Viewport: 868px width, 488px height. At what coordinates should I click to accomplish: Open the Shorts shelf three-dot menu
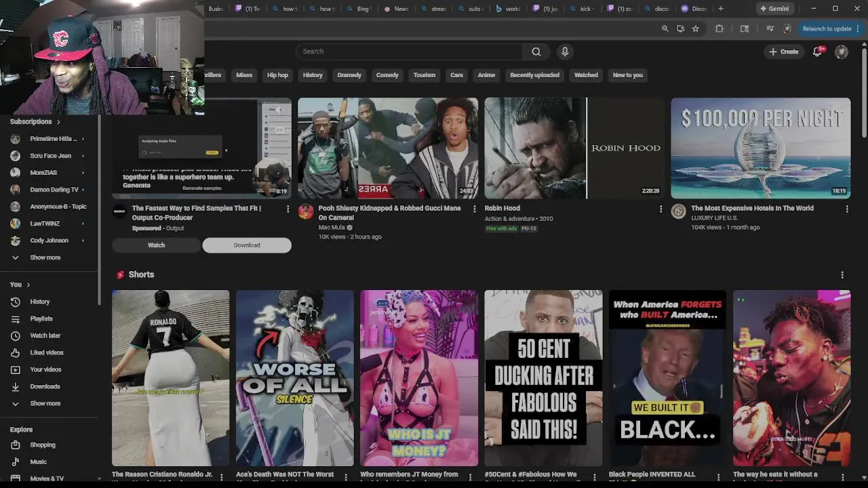842,274
